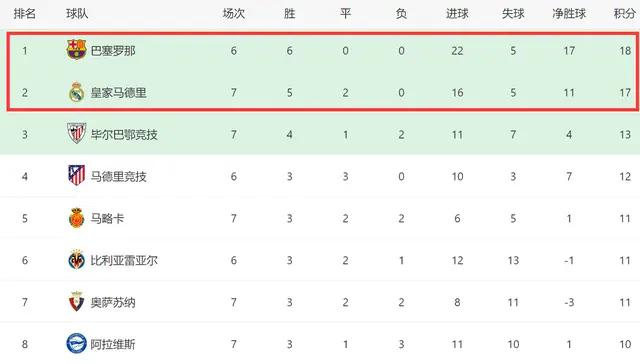Sort by 积分 column header
The image size is (640, 364).
click(625, 13)
